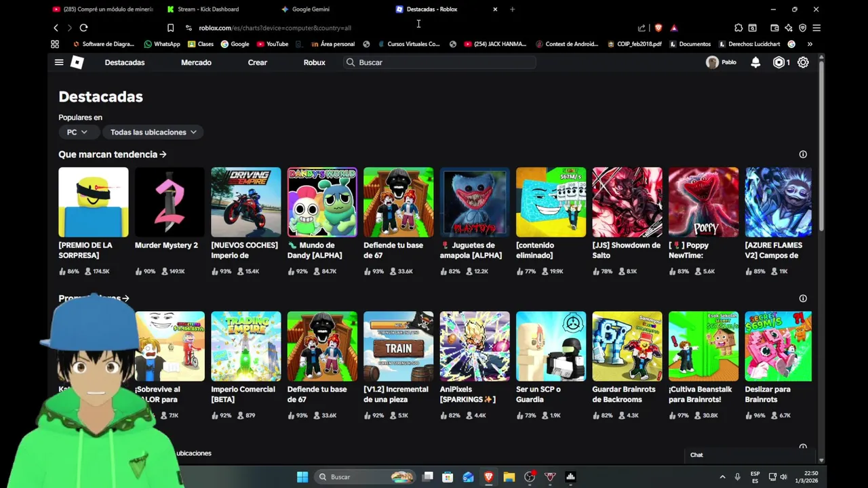Open Todas las ubicaciones dropdown
868x488 pixels.
pos(153,132)
